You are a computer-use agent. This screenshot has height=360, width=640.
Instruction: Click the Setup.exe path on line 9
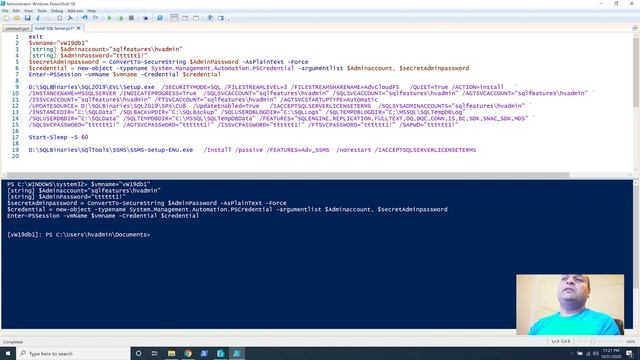(91, 87)
